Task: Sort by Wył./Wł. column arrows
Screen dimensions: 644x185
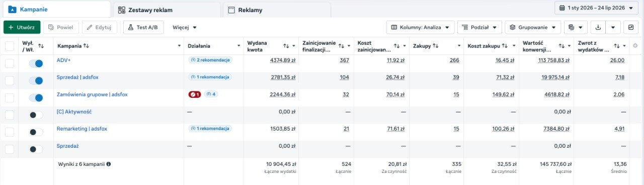Action: tap(41, 46)
